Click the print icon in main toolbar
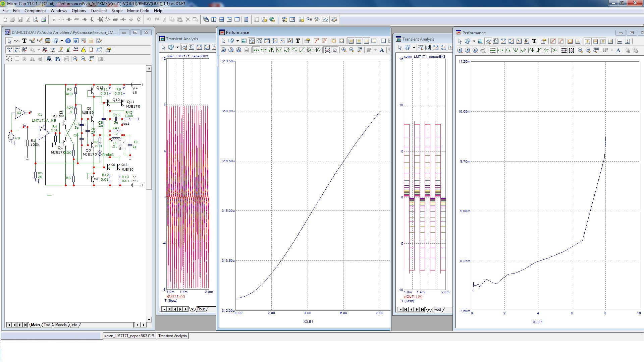The width and height of the screenshot is (644, 362). [43, 19]
